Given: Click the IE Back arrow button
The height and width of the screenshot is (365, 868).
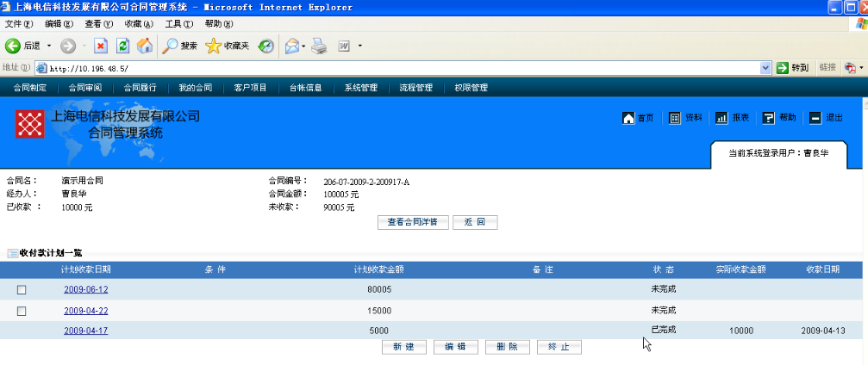Looking at the screenshot, I should (13, 46).
